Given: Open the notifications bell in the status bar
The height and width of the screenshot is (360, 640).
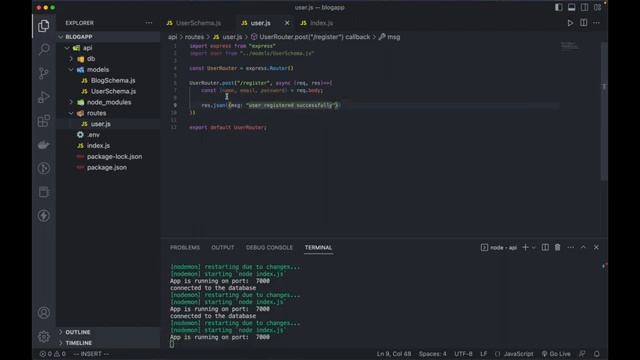Looking at the screenshot, I should tap(597, 354).
